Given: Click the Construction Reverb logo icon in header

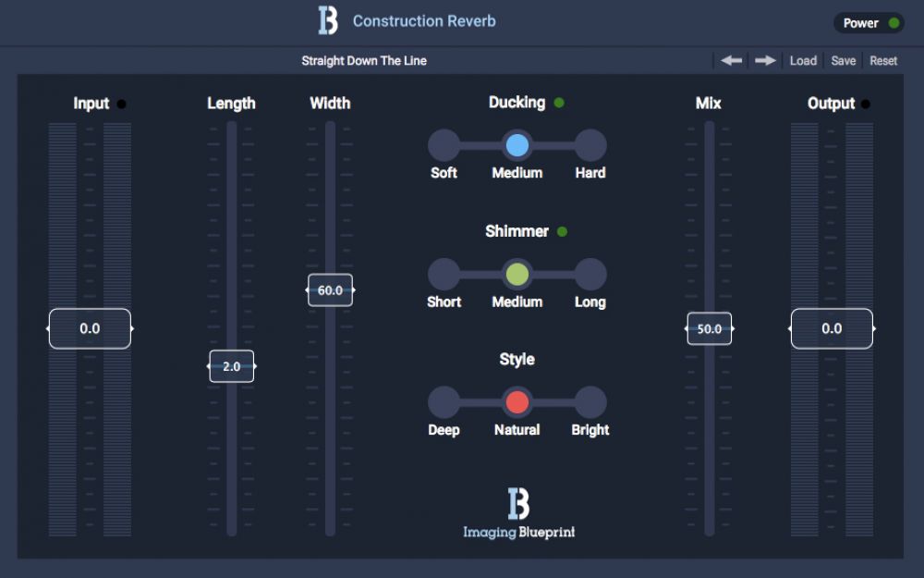Looking at the screenshot, I should [x=328, y=20].
